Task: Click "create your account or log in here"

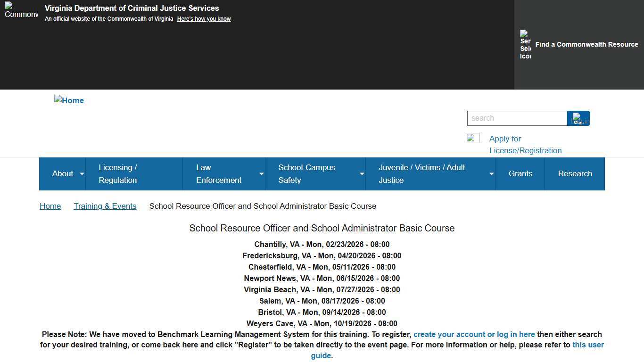Action: coord(474,335)
